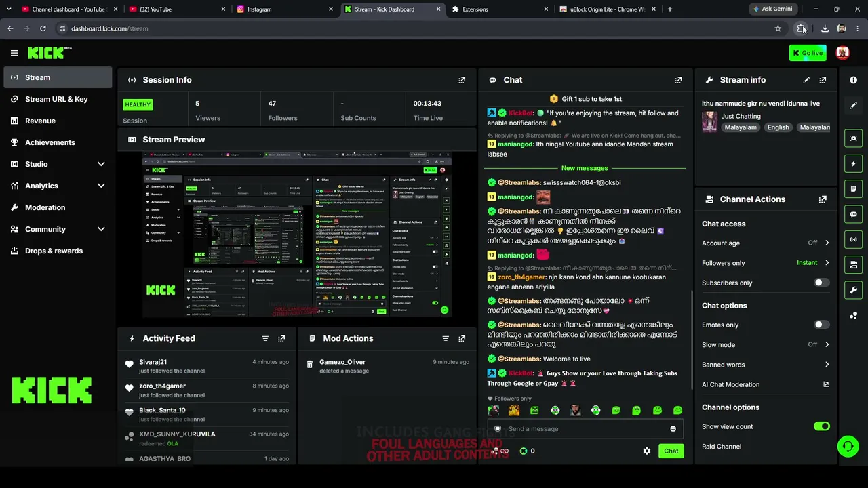Image resolution: width=868 pixels, height=488 pixels.
Task: Click the Stream Preview video thumbnail
Action: 297,235
